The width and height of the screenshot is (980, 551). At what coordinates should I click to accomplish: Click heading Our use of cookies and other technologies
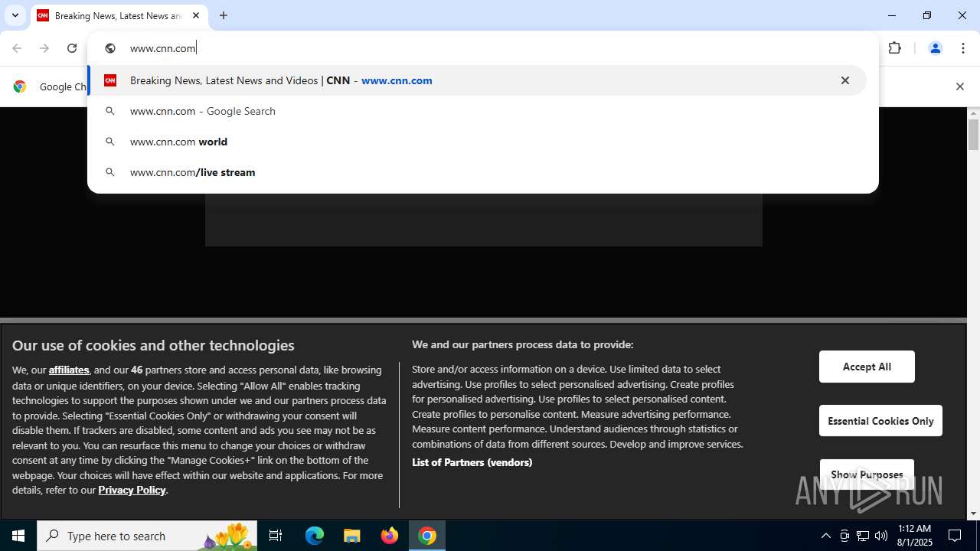coord(153,345)
